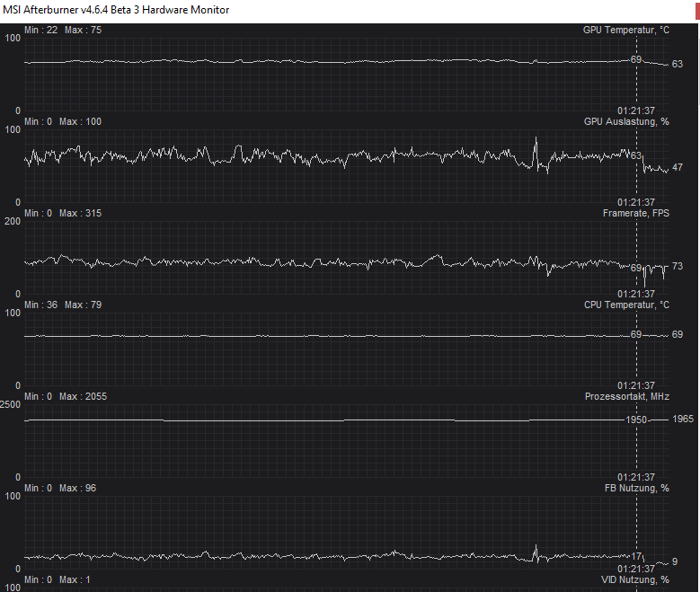The image size is (700, 592).
Task: Click the current GPU usage value 47
Action: point(678,167)
